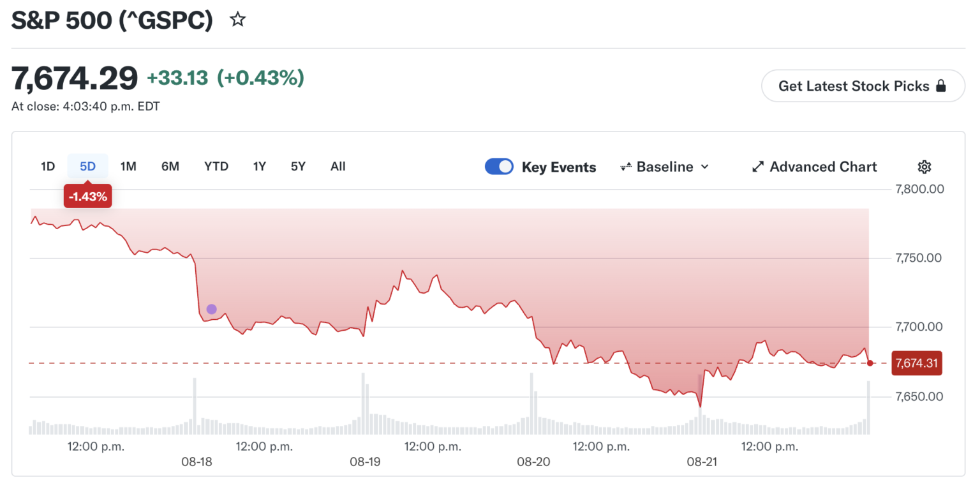The image size is (980, 489).
Task: Expand the Baseline dropdown chevron
Action: pos(704,167)
